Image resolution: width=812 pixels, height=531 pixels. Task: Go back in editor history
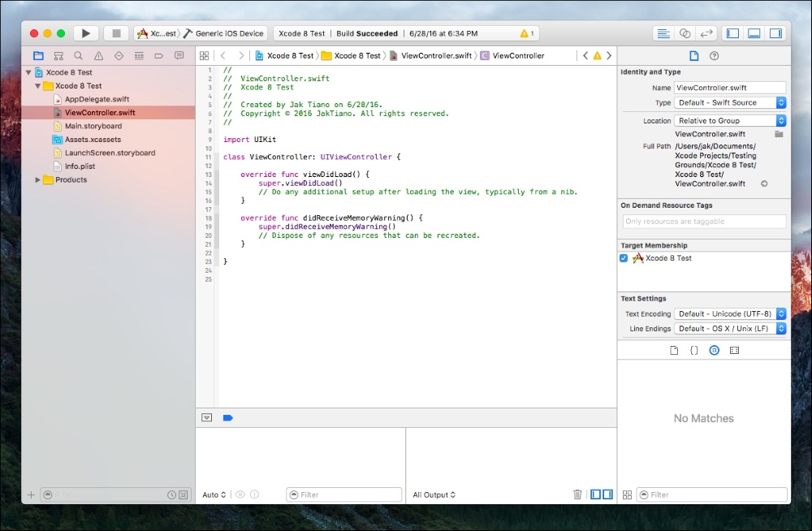[x=223, y=55]
